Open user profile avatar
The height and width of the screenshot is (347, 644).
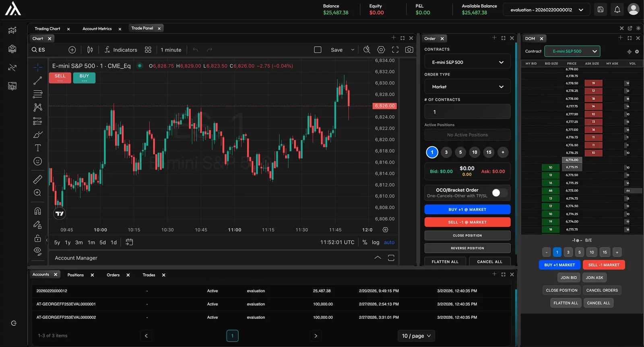(x=634, y=9)
